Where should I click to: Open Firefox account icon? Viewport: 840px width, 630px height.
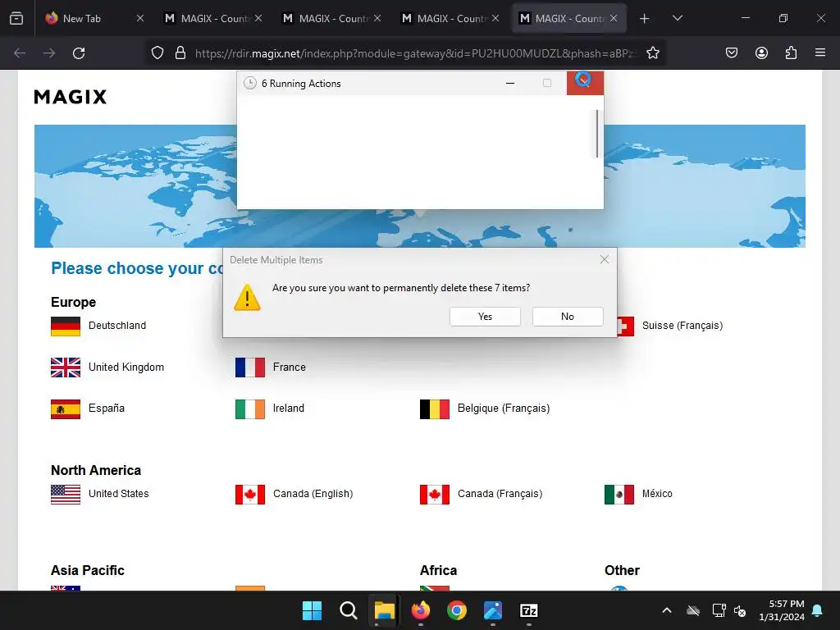point(761,53)
